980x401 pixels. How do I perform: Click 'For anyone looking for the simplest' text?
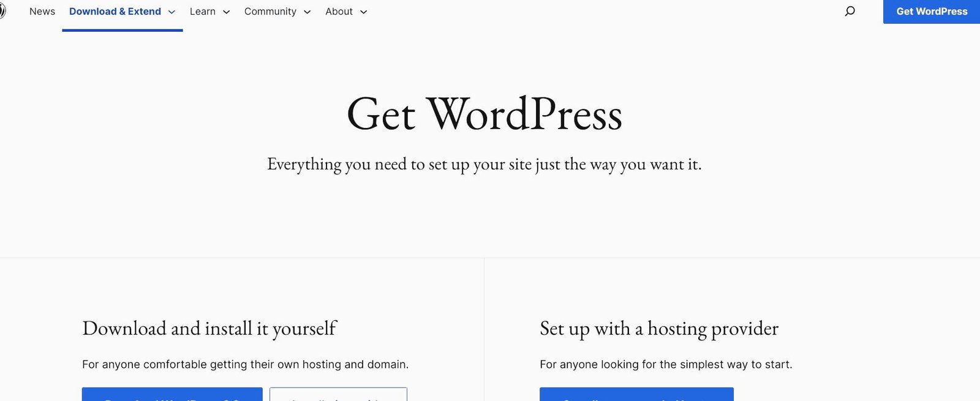pos(666,364)
